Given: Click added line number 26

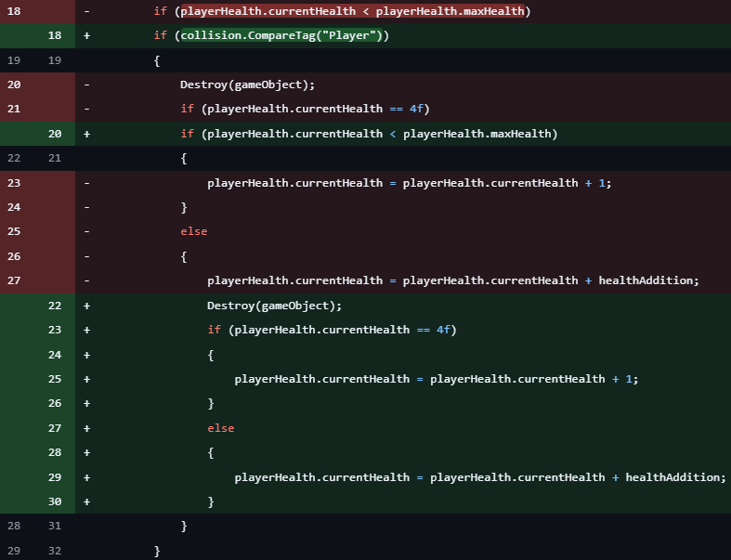Looking at the screenshot, I should [55, 403].
